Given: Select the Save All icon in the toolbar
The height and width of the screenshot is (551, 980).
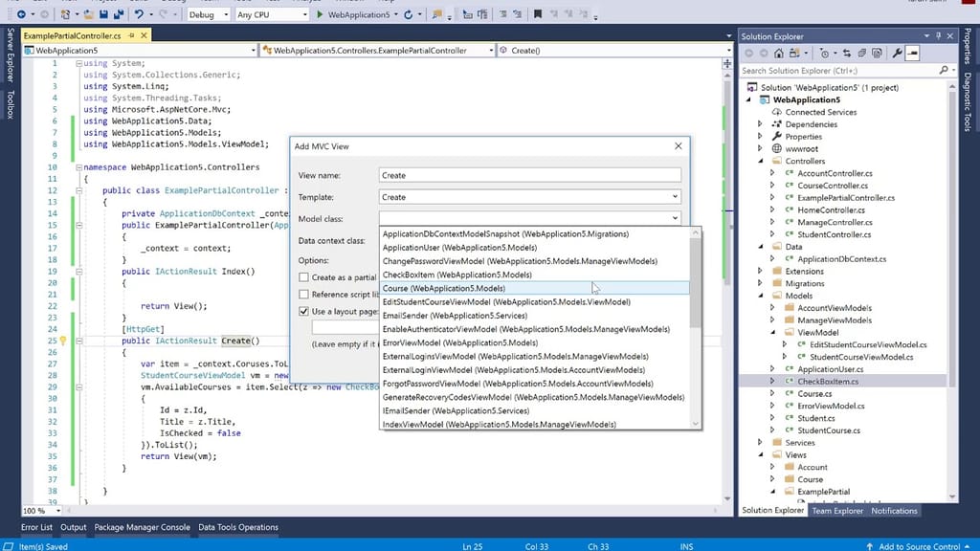Looking at the screenshot, I should (120, 15).
